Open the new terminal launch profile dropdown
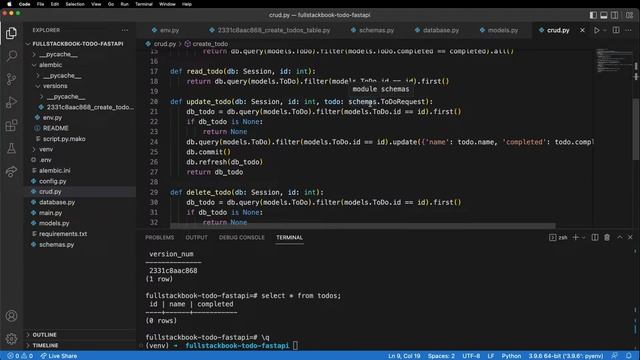Image resolution: width=640 pixels, height=360 pixels. (x=583, y=237)
